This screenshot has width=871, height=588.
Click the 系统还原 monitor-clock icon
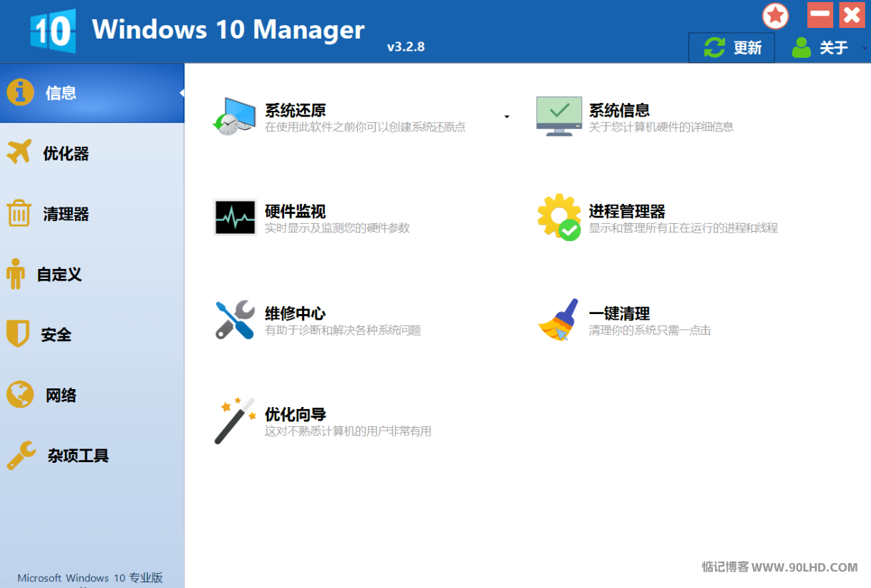235,117
